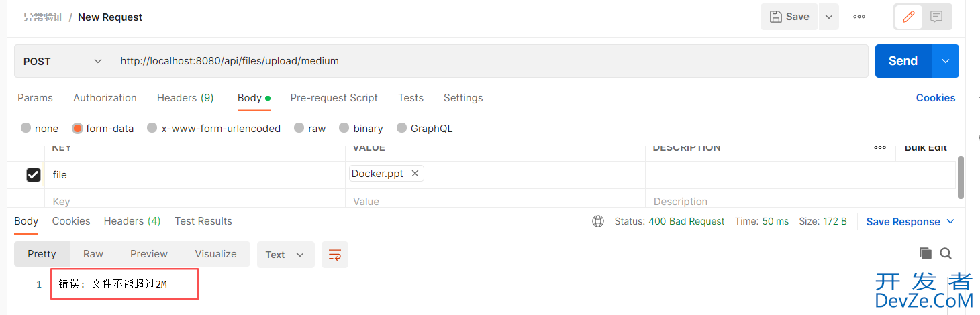Viewport: 980px width, 315px height.
Task: Expand the Send button dropdown arrow
Action: pyautogui.click(x=946, y=61)
